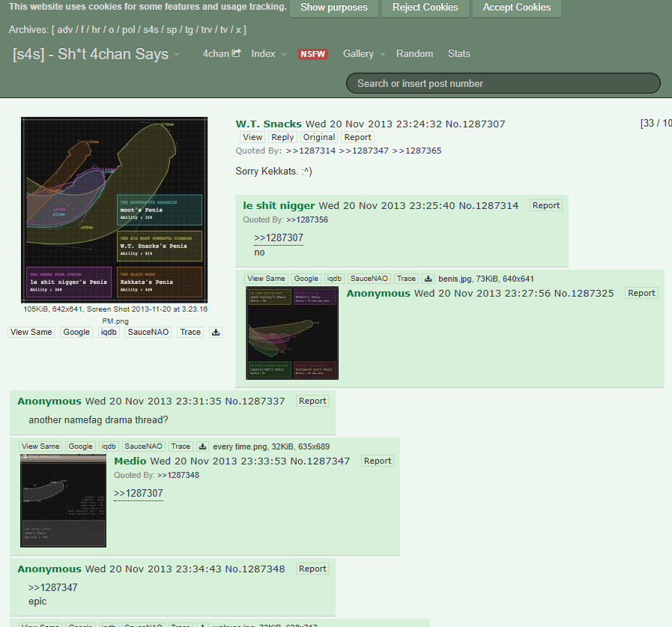Open the trv archive link
Screen dimensions: 672x627
coord(207,29)
